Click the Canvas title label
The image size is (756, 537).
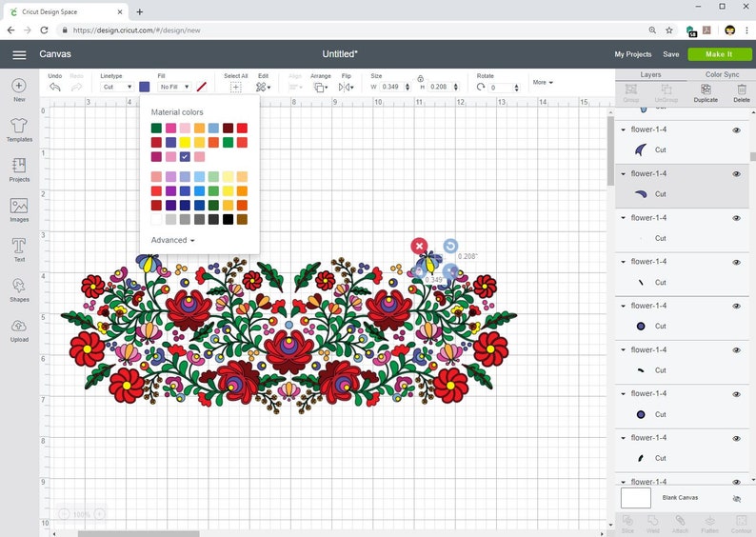click(55, 54)
